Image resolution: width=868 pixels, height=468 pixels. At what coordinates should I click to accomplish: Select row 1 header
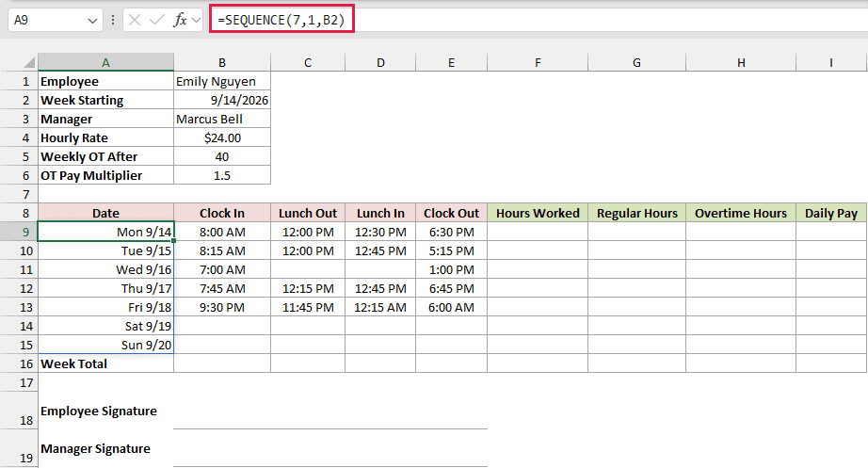click(19, 81)
